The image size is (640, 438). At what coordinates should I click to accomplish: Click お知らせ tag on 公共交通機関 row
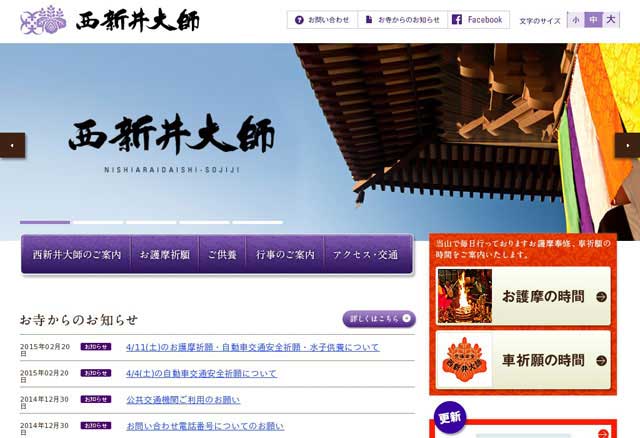click(96, 399)
